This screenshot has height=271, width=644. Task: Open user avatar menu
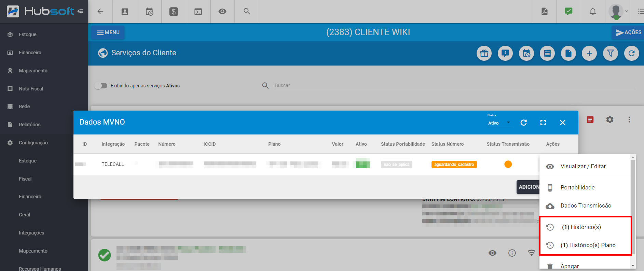point(618,11)
